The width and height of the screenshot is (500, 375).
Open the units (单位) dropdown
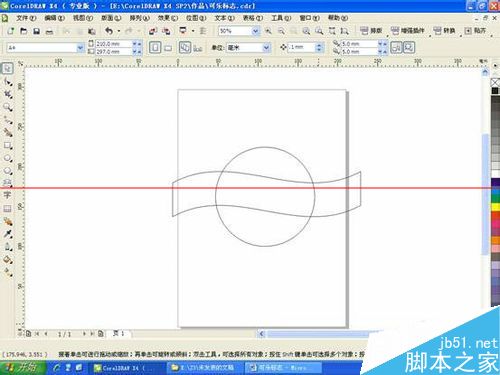click(266, 48)
